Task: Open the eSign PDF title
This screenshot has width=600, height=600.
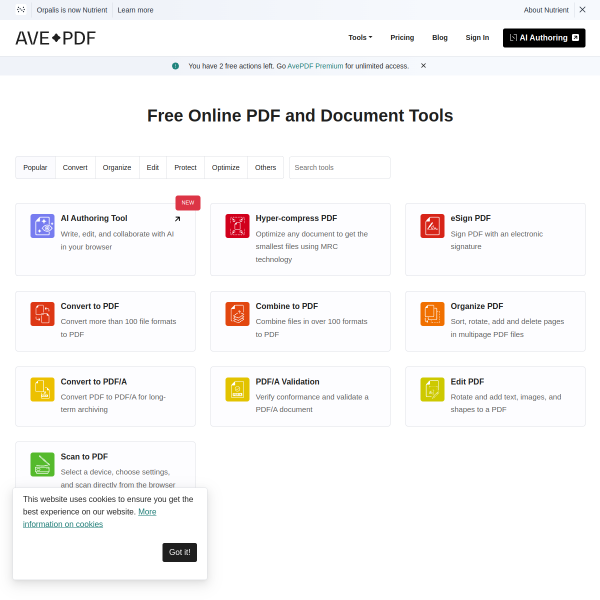Action: tap(470, 218)
